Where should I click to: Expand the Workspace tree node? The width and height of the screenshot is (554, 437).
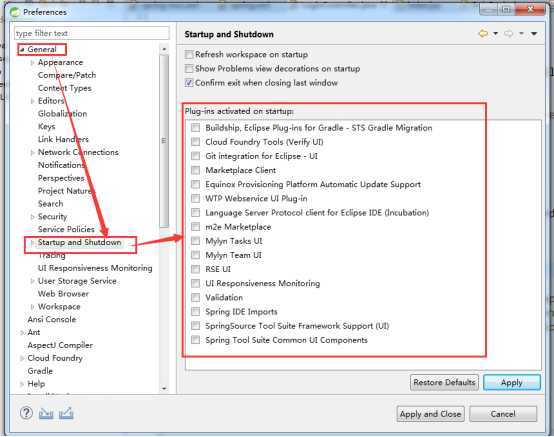[x=33, y=307]
